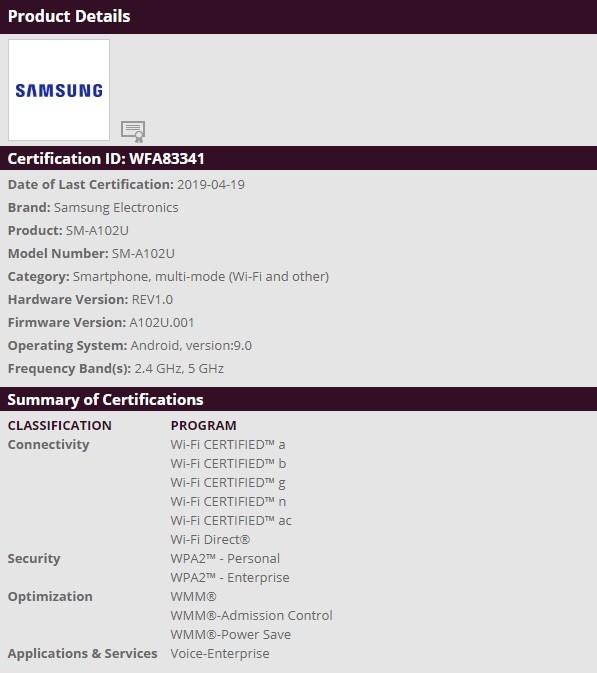Click the CLASSIFICATION column heading
This screenshot has width=597, height=673.
click(60, 425)
